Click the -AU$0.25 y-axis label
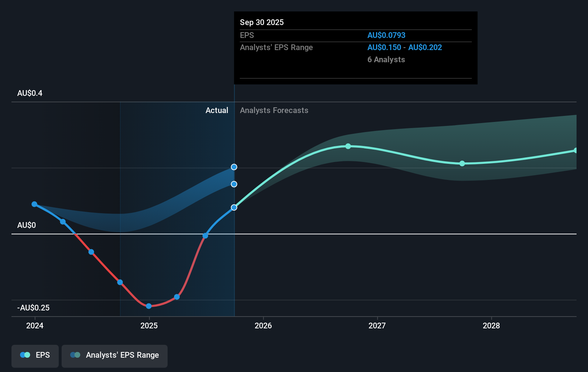 (33, 308)
